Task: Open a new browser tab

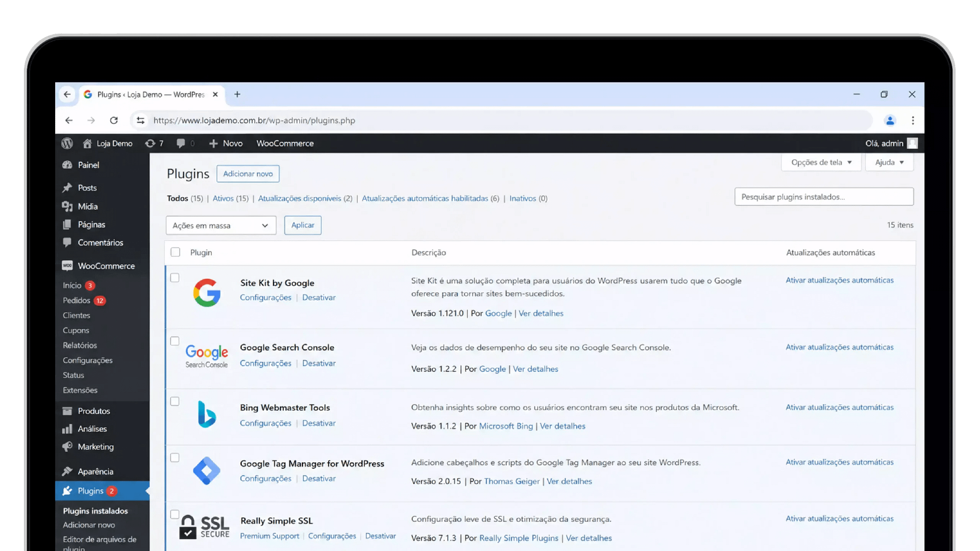Action: pos(237,94)
